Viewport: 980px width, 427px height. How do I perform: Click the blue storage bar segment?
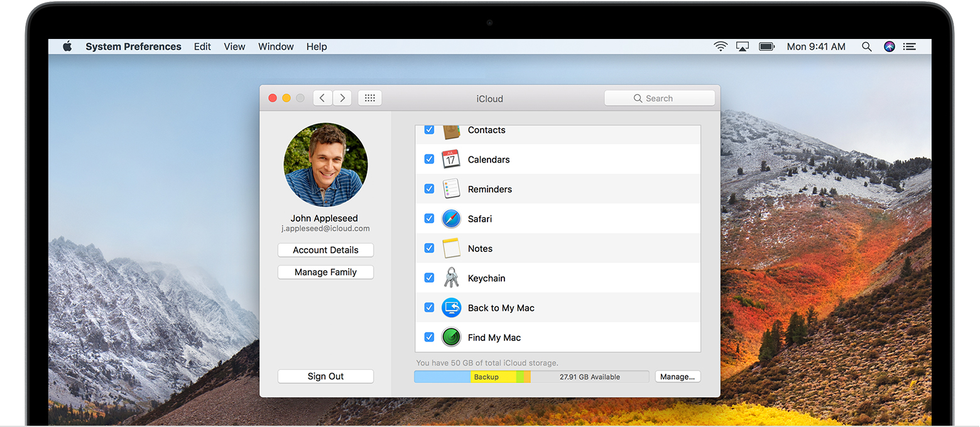coord(442,377)
